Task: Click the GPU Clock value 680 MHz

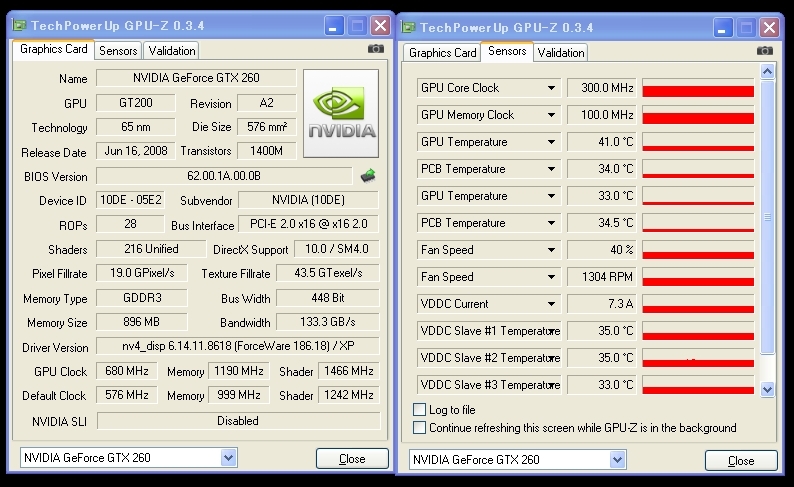Action: (127, 371)
